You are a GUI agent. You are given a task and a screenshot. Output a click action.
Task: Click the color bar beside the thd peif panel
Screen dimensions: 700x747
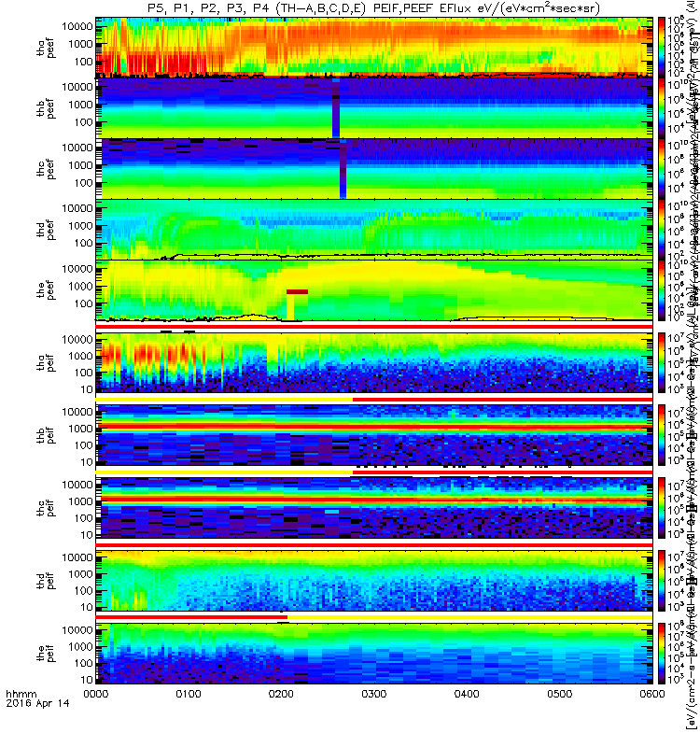662,581
